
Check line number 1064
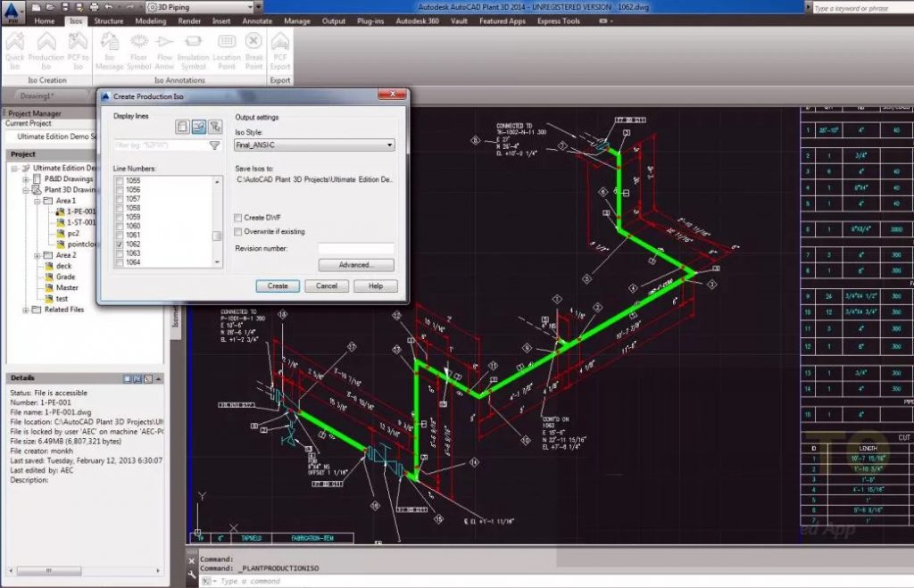(x=120, y=262)
